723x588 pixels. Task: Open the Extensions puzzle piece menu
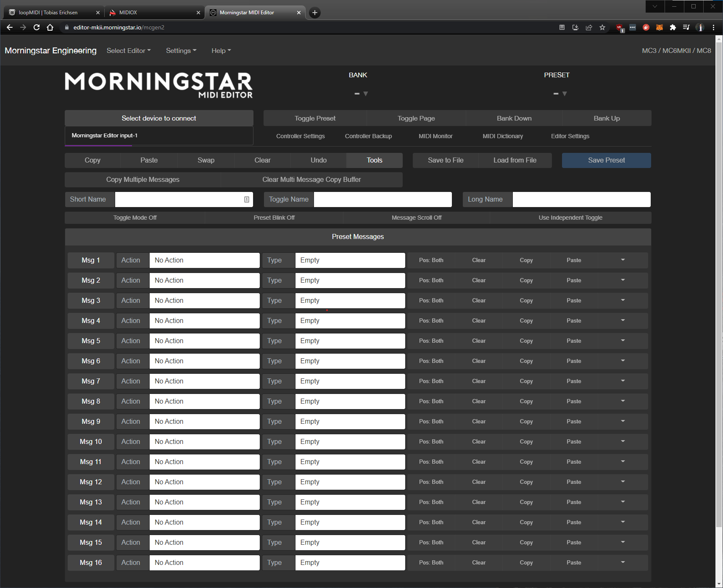(673, 27)
